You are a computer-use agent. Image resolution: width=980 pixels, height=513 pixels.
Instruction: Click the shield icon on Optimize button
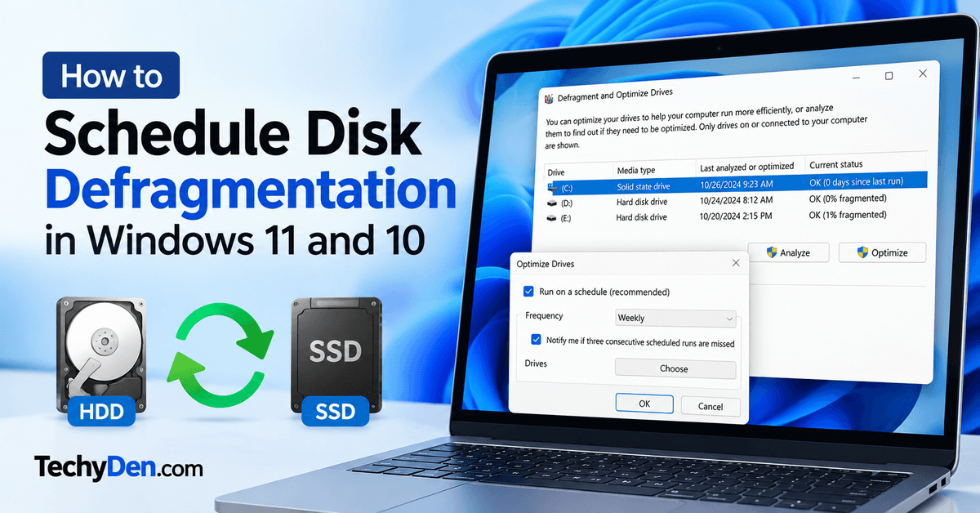click(x=862, y=252)
